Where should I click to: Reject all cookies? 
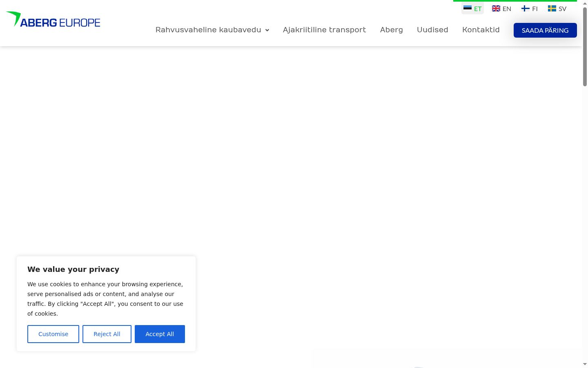coord(107,334)
